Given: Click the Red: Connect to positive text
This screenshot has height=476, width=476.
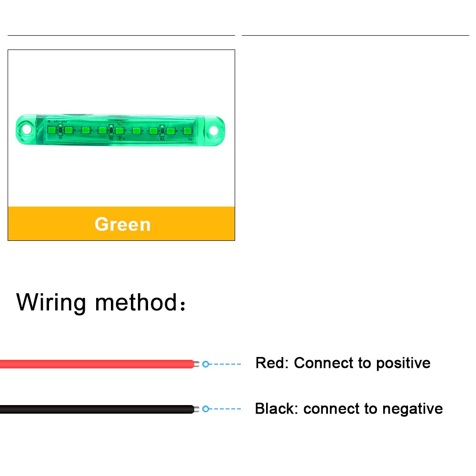Looking at the screenshot, I should 343,363.
